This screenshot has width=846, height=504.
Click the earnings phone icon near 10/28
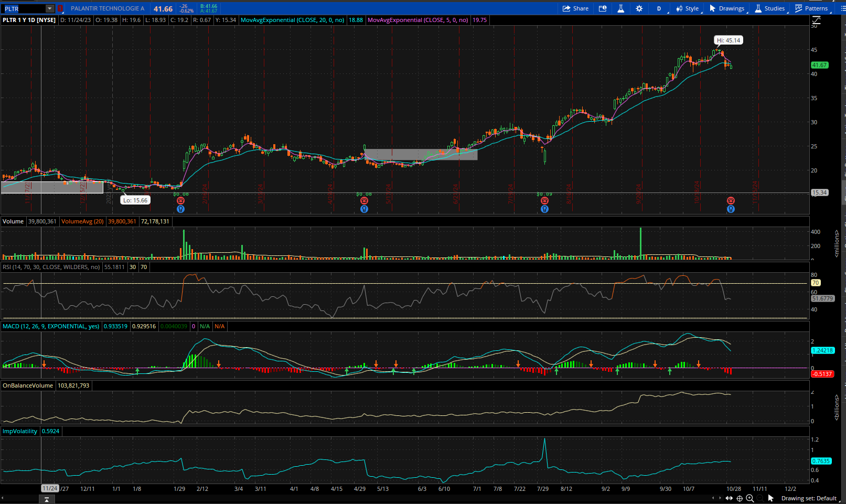tap(731, 200)
